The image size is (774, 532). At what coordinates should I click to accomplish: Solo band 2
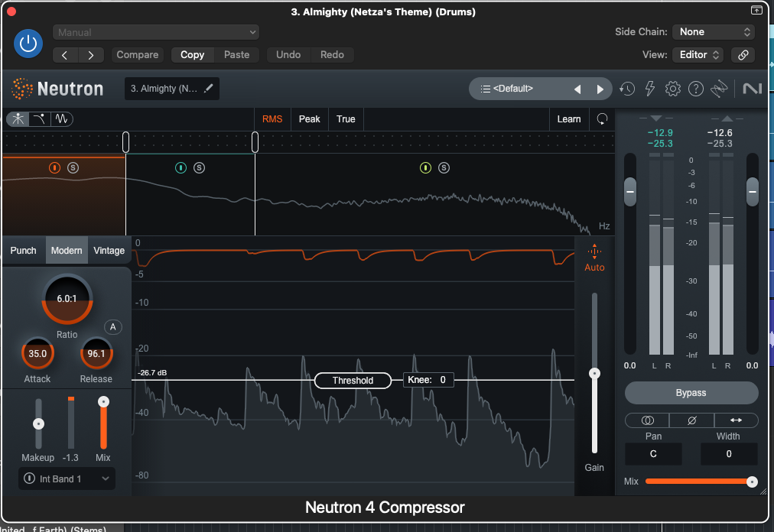click(x=200, y=168)
